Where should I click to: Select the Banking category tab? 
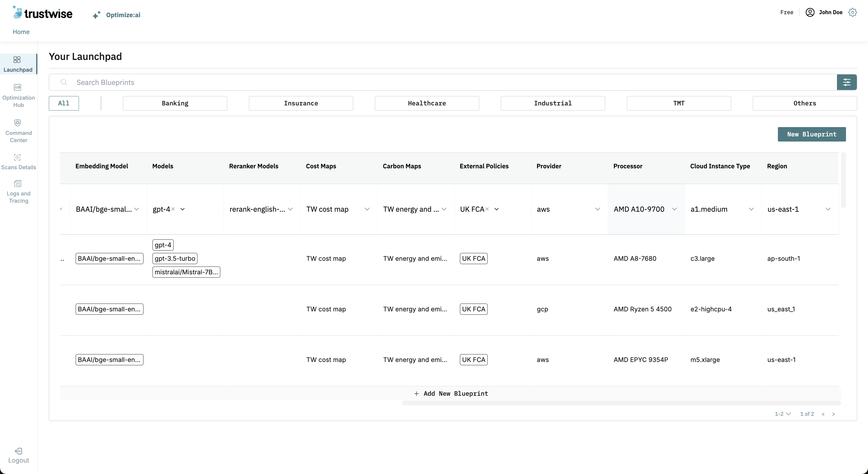(x=175, y=103)
